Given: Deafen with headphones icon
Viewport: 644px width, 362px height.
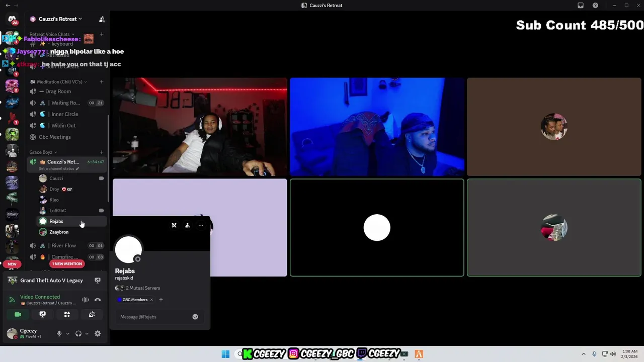Looking at the screenshot, I should pyautogui.click(x=78, y=333).
